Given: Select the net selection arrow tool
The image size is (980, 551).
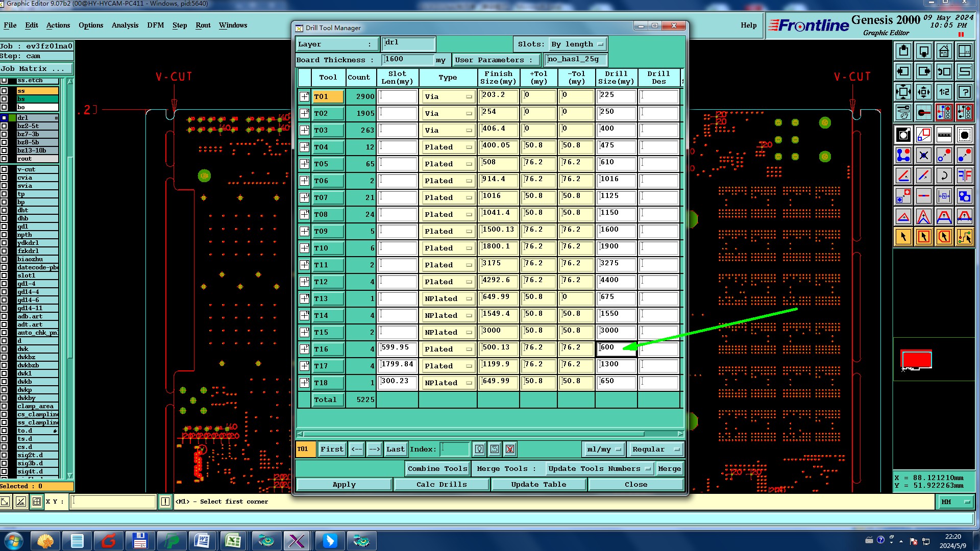Looking at the screenshot, I should [x=964, y=237].
